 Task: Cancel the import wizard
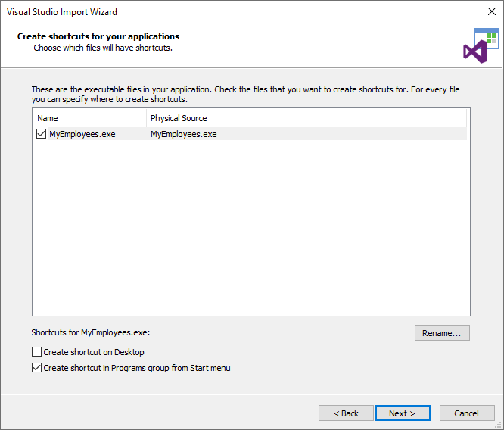[x=467, y=413]
